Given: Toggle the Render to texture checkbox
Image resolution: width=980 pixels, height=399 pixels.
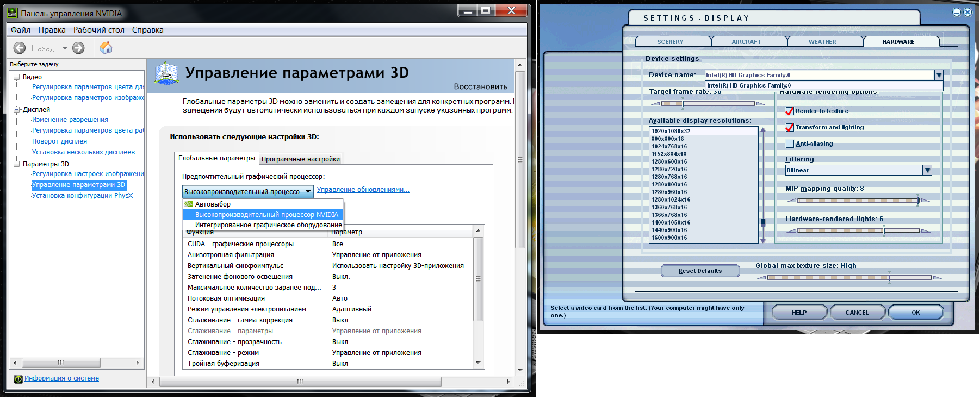Looking at the screenshot, I should coord(790,111).
